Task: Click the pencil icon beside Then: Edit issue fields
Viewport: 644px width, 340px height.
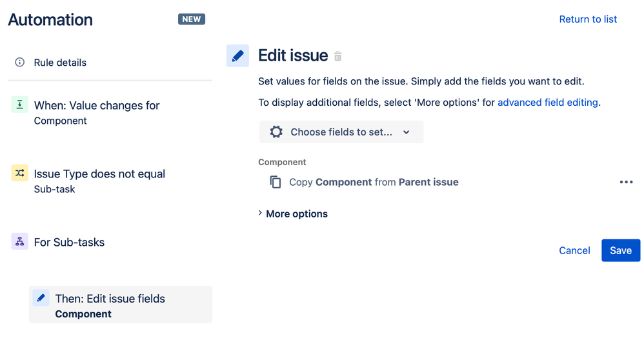Action: click(x=41, y=298)
